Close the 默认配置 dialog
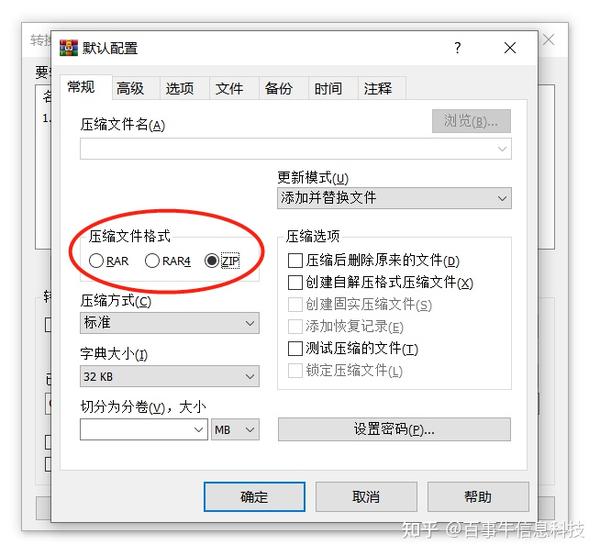 [x=510, y=48]
